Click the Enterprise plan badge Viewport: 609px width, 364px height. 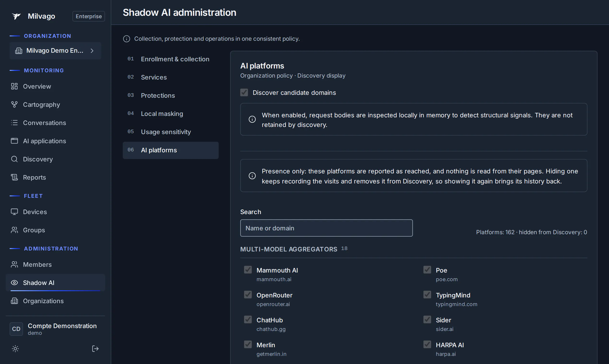89,16
